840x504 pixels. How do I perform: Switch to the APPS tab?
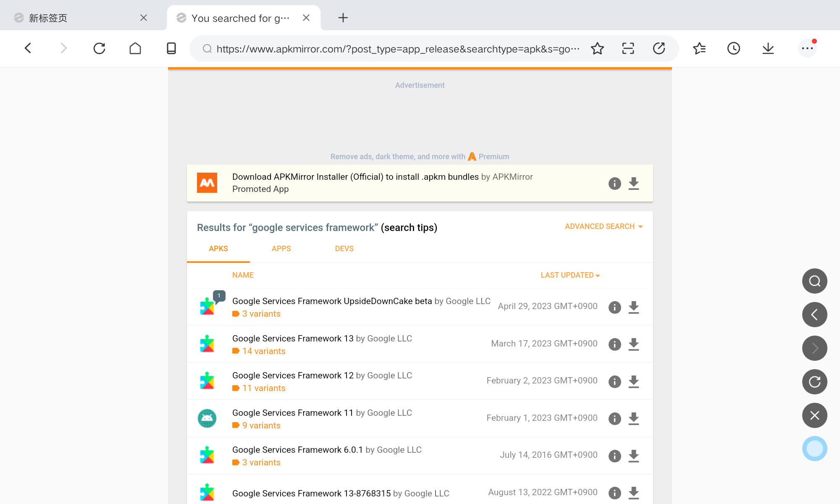[x=281, y=249]
